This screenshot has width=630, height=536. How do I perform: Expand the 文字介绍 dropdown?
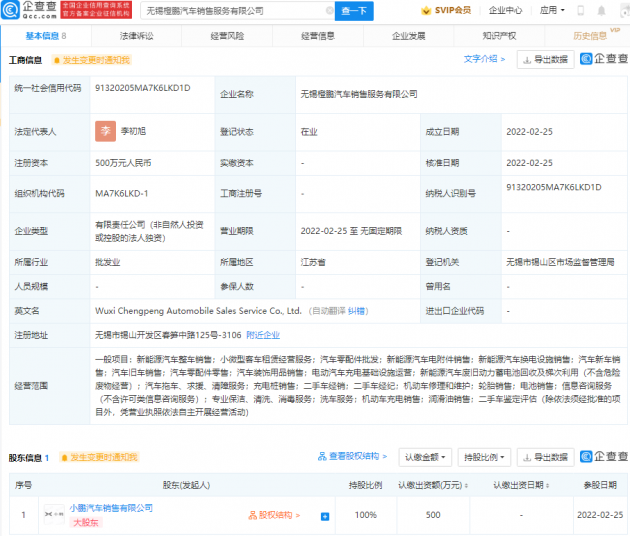coord(485,59)
